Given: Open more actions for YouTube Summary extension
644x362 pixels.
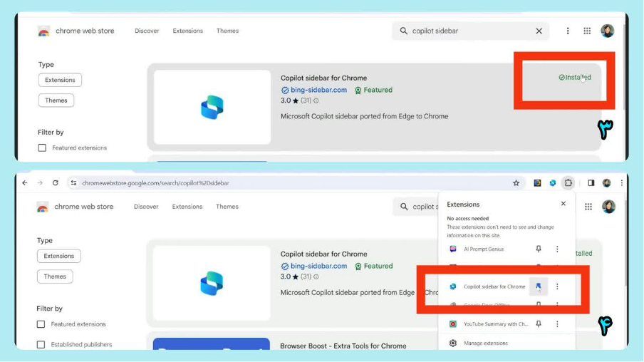Looking at the screenshot, I should point(557,324).
